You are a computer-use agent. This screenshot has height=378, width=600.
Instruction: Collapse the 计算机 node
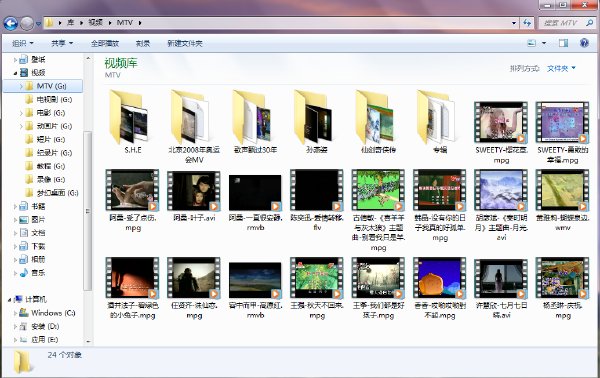click(9, 300)
